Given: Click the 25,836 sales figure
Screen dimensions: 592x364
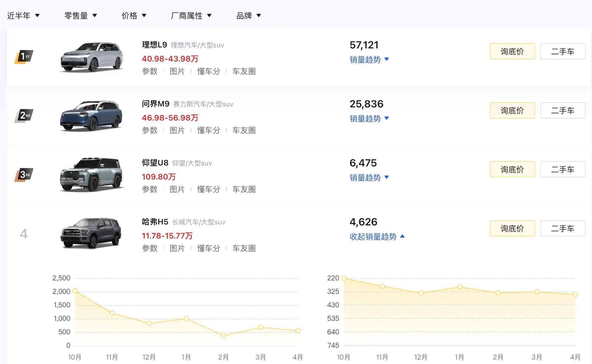Looking at the screenshot, I should (x=366, y=104).
